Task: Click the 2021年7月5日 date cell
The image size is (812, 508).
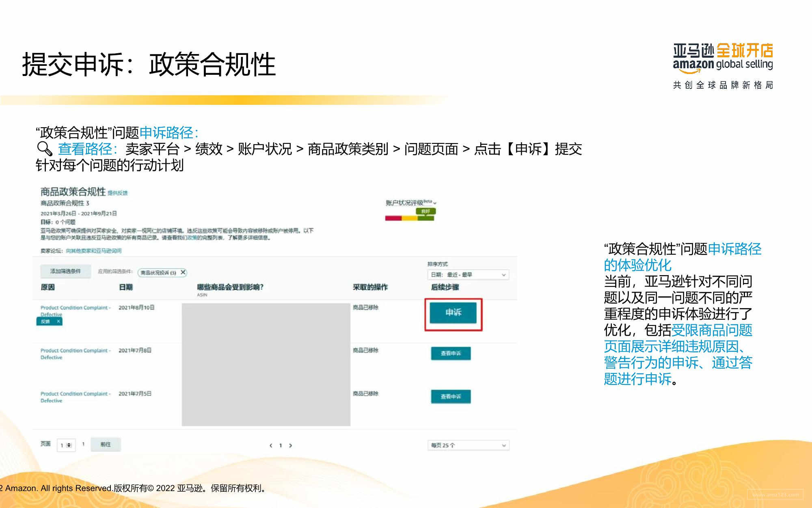Action: click(x=135, y=394)
